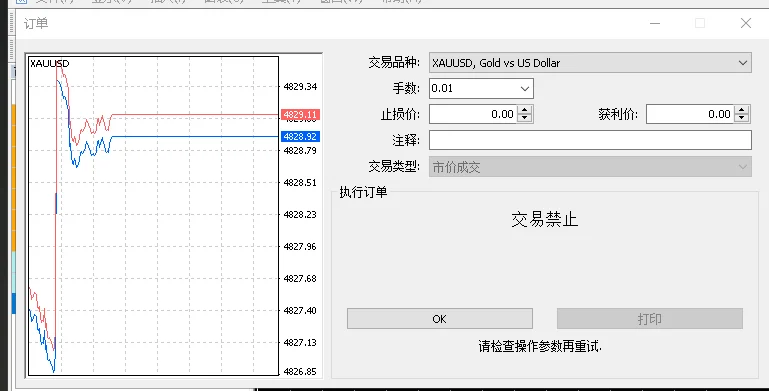Viewport: 769px width, 391px height.
Task: Click the 4827.68 price axis label
Action: click(x=300, y=278)
